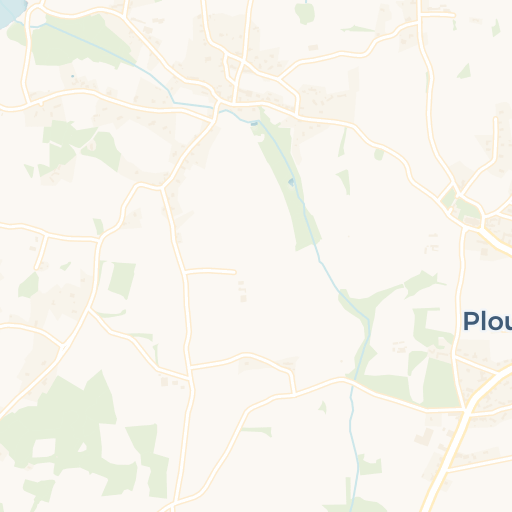Select the triangular green patch near the top-right road
Viewport: 512px width, 512px height.
click(464, 71)
